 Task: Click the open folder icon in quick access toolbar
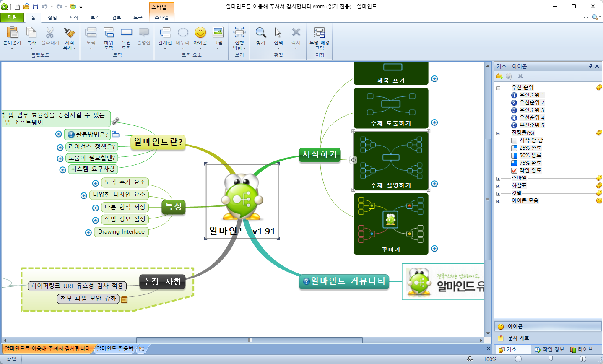[26, 6]
